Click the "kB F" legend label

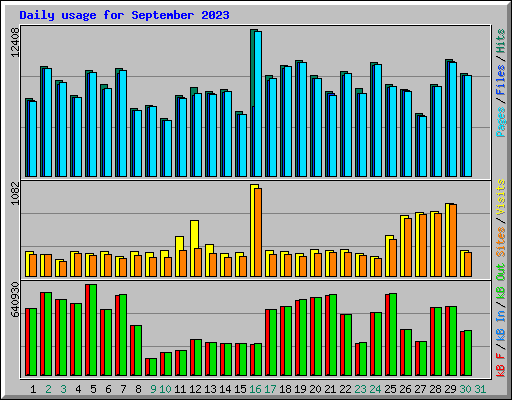pyautogui.click(x=501, y=365)
